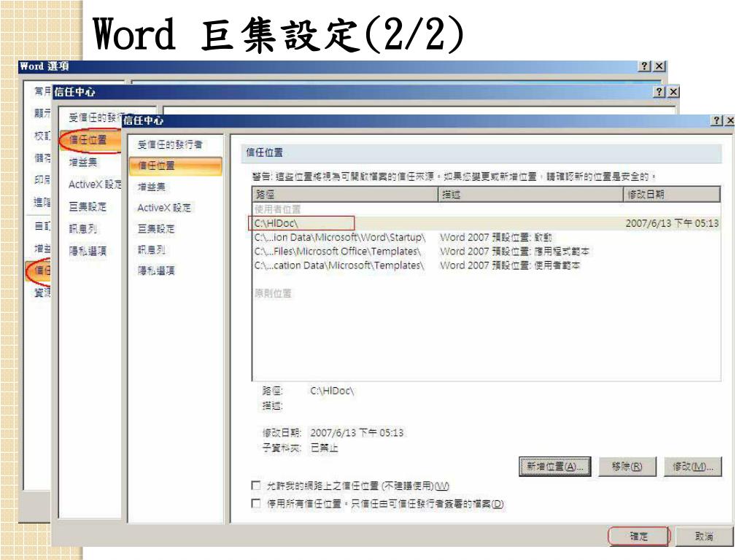
Task: Open 訊息列 in front Trust Center sidebar
Action: [x=152, y=249]
